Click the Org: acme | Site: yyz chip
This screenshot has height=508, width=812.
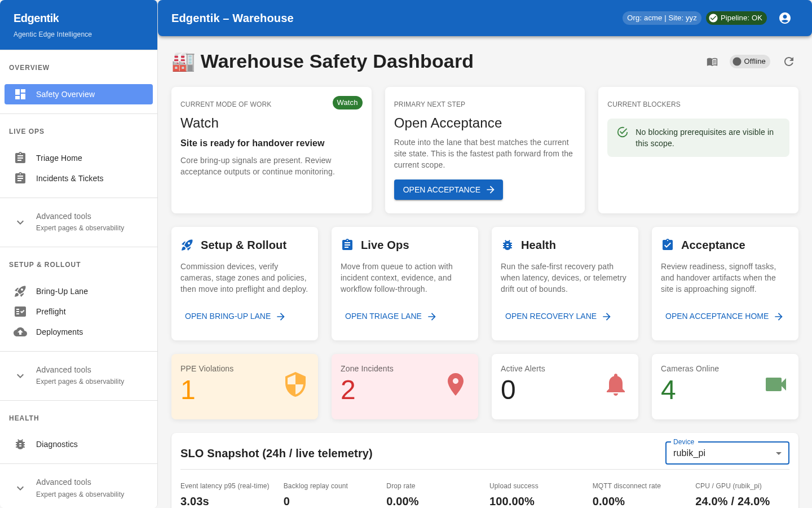(x=661, y=17)
